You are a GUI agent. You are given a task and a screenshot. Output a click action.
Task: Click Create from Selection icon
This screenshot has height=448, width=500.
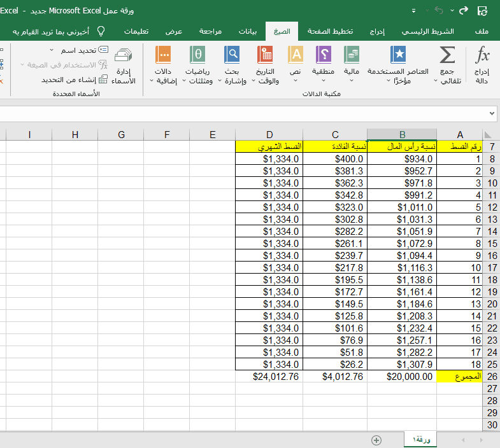[x=103, y=79]
